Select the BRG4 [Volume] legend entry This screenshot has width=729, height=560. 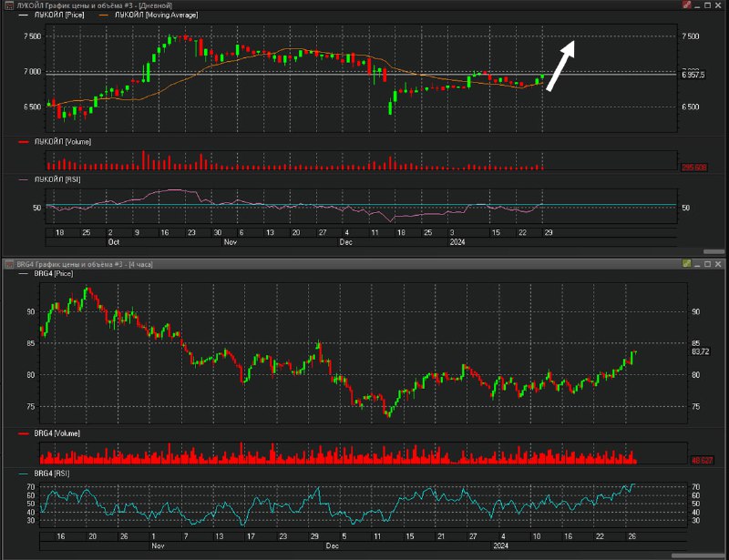point(56,433)
